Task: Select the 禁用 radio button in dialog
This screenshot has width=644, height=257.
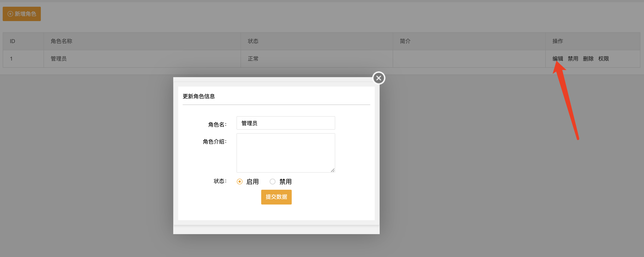Action: [x=272, y=182]
